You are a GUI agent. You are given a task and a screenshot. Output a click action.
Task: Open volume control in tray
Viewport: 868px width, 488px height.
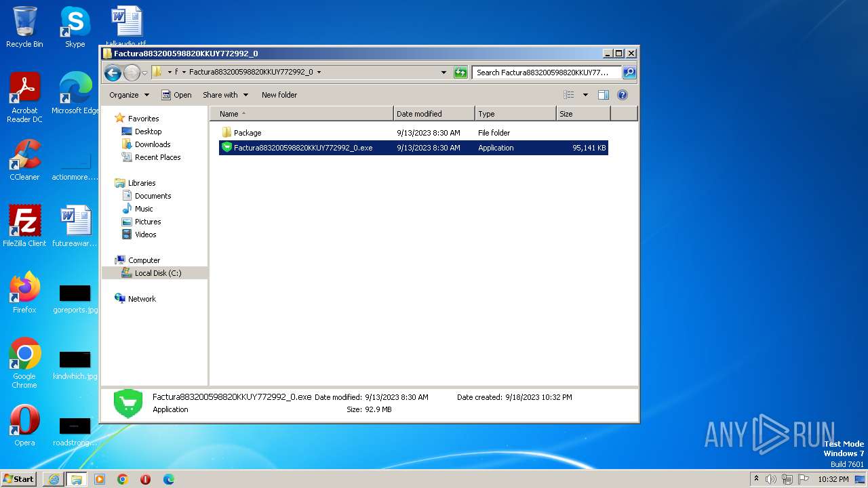coord(770,479)
